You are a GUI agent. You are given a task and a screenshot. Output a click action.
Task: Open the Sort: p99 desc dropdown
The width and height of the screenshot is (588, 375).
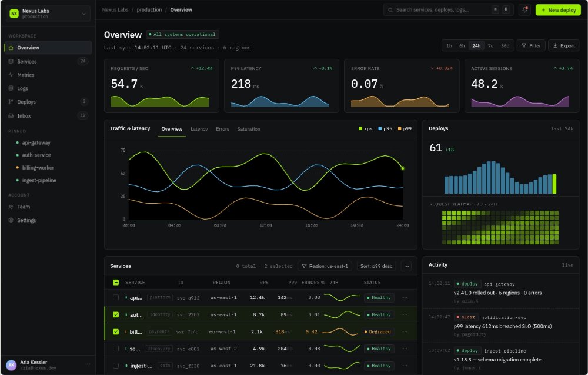[x=376, y=266]
